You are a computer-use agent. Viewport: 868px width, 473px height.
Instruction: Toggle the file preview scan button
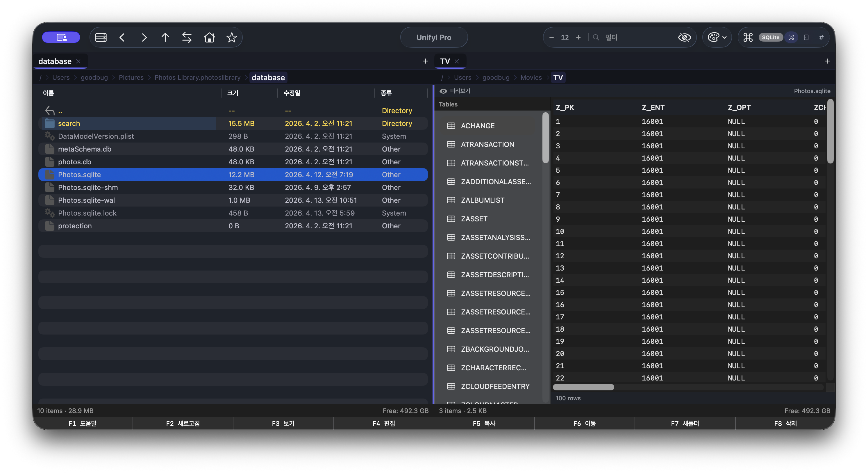point(791,38)
